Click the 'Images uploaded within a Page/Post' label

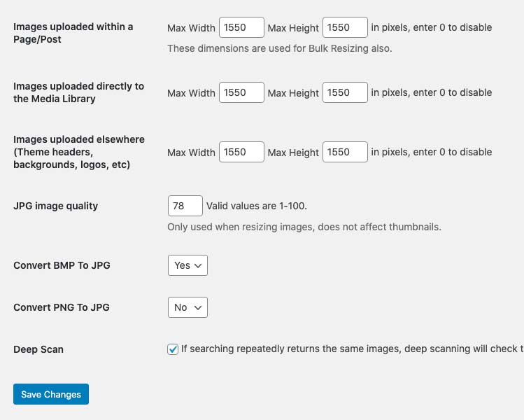point(73,33)
